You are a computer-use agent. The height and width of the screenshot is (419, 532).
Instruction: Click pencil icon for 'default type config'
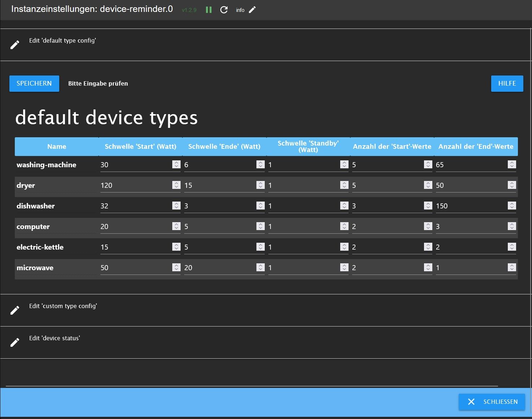[15, 45]
